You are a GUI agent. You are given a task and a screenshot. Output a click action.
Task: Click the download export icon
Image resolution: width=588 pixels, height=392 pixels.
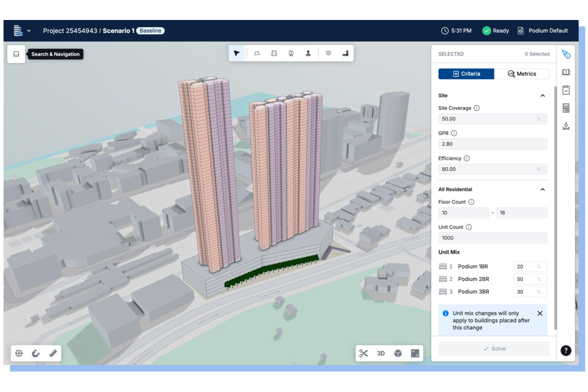coord(566,126)
